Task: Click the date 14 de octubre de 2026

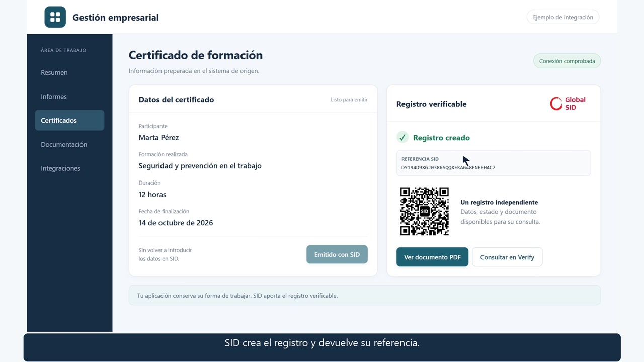Action: tap(176, 223)
